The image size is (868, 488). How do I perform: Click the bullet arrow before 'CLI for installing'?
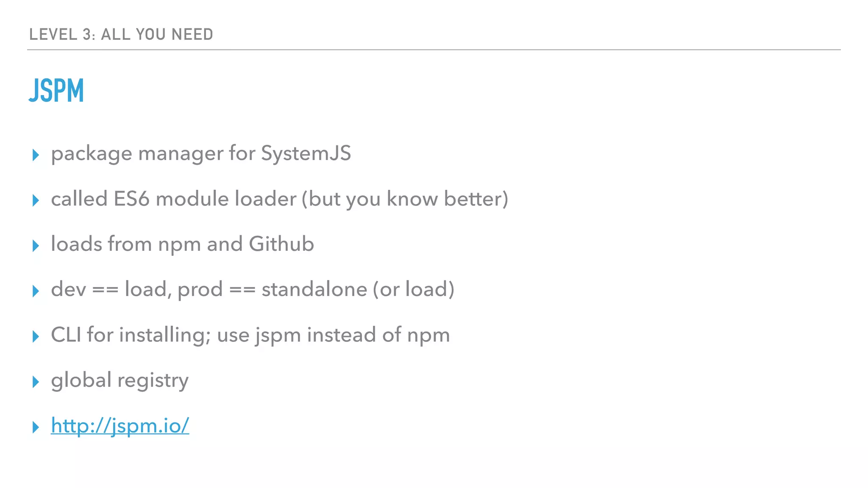tap(36, 336)
